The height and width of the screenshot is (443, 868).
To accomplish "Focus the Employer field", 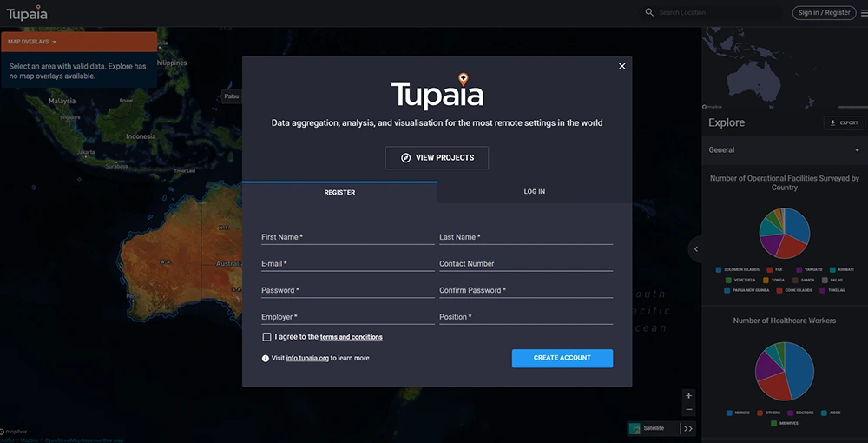I will pos(348,317).
